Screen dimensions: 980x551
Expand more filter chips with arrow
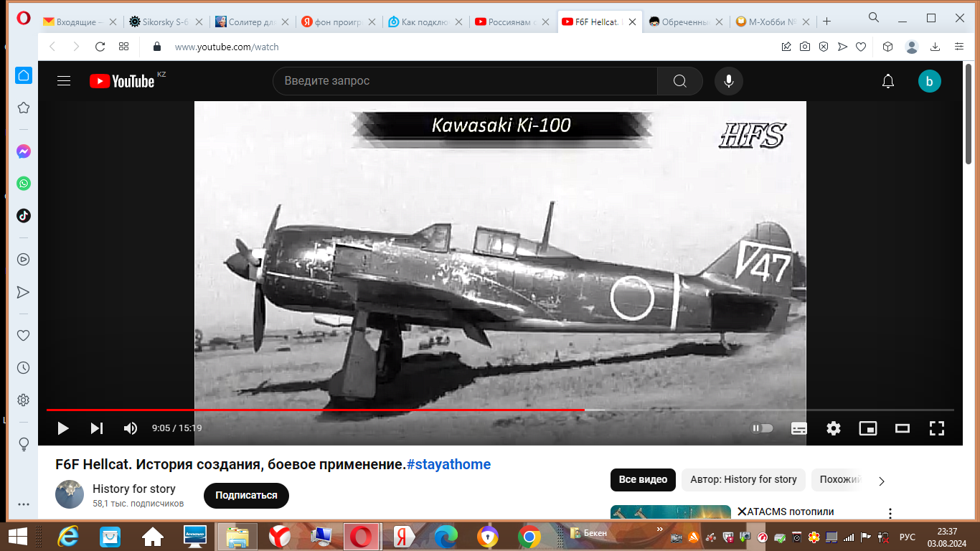pos(882,481)
